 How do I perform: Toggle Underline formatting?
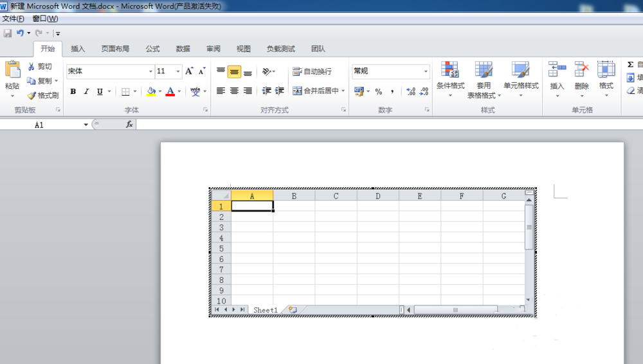pyautogui.click(x=100, y=91)
